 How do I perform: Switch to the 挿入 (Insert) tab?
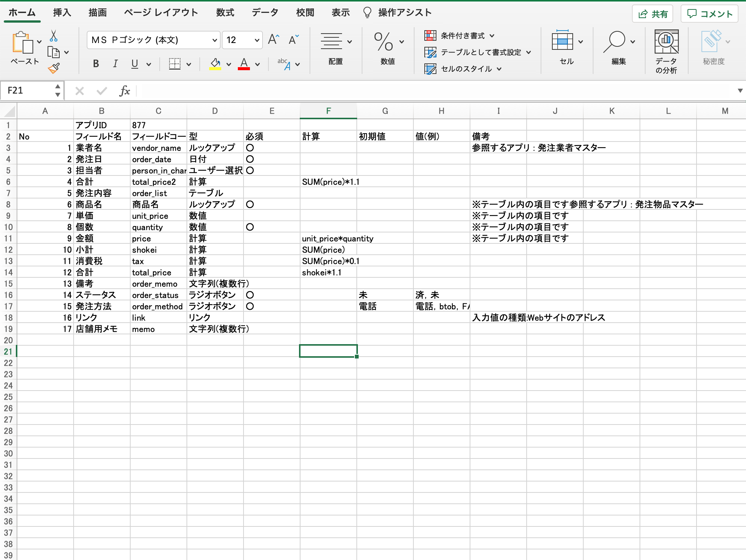(62, 12)
